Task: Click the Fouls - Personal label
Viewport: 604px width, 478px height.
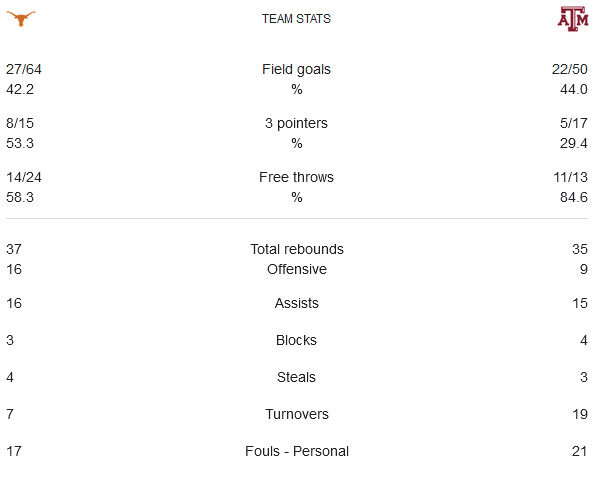Action: coord(296,451)
